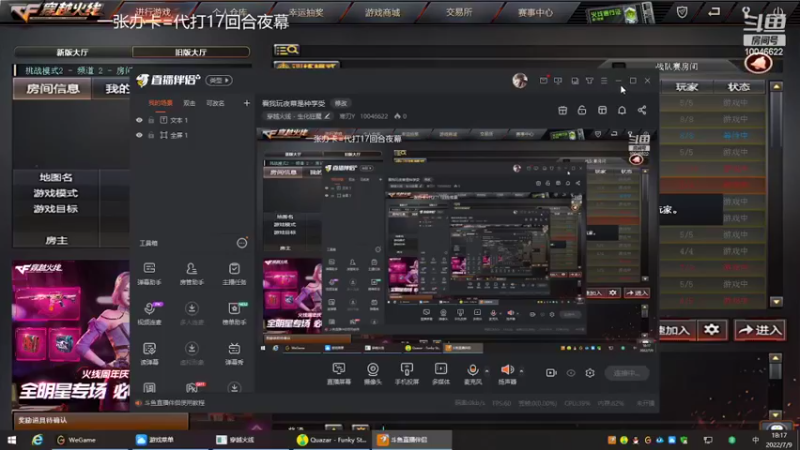Click the edit pencil beside the category label
Screen dimensions: 800x450
[x=327, y=116]
